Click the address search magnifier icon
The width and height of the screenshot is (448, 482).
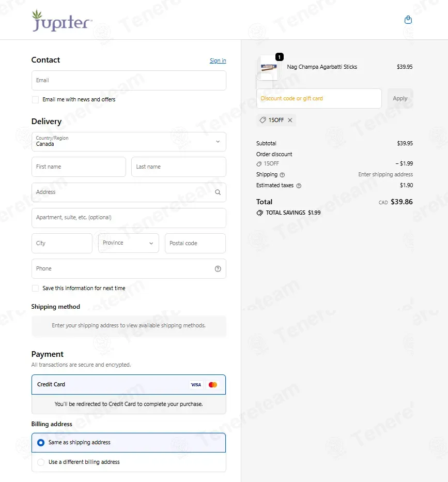point(218,192)
